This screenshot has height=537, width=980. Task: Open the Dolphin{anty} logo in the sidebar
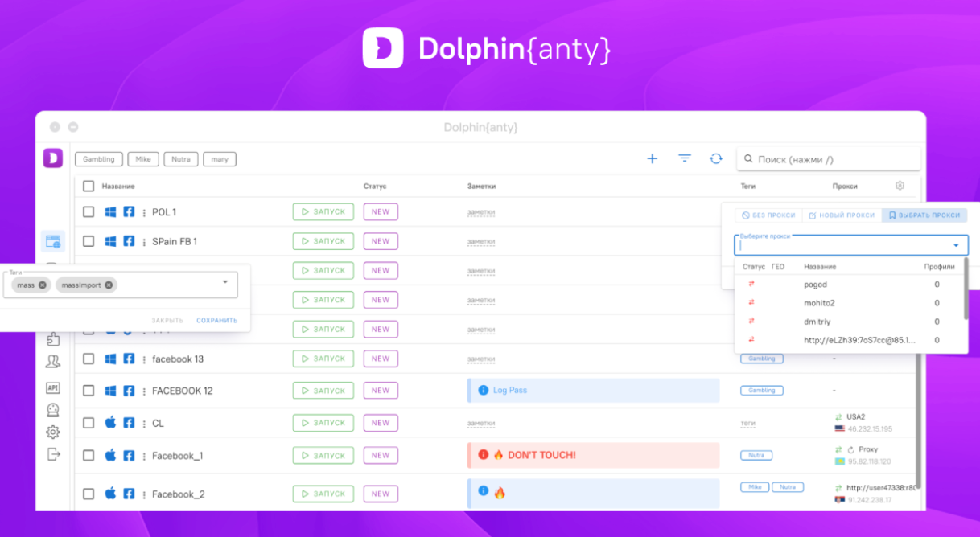pos(52,158)
